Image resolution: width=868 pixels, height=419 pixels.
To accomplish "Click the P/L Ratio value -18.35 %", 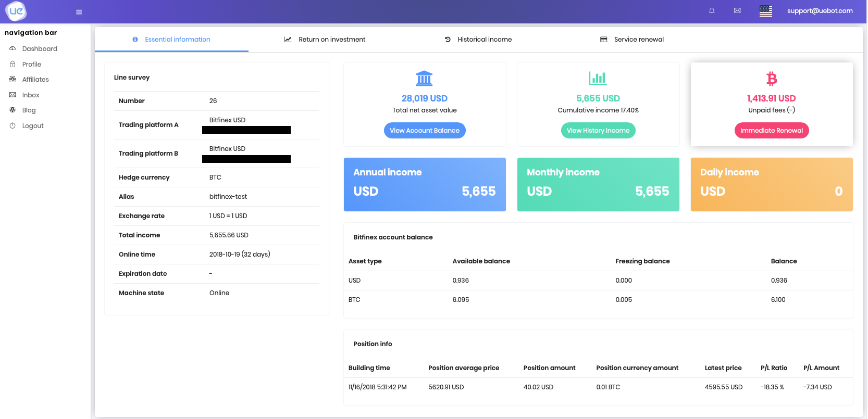I will (x=772, y=387).
